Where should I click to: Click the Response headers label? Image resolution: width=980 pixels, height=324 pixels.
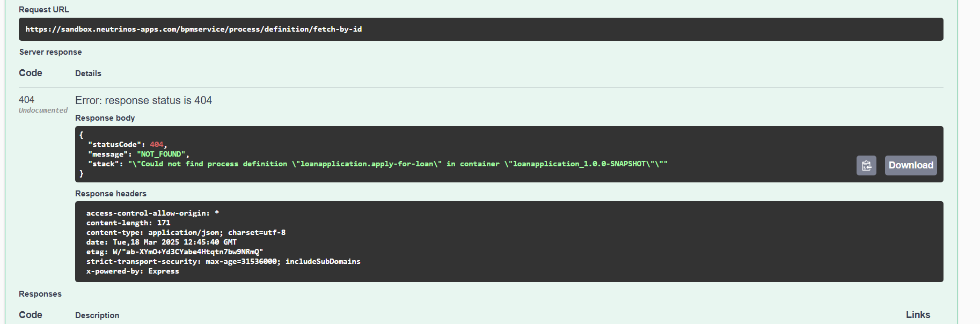111,194
